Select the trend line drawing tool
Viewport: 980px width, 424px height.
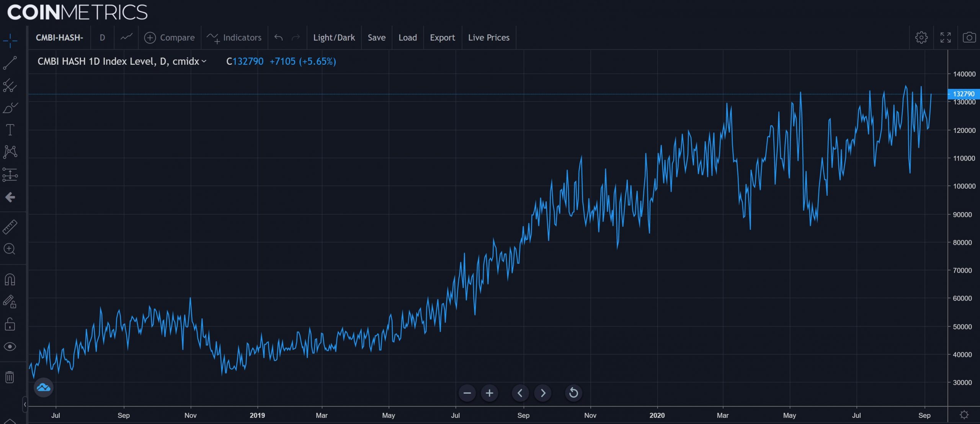click(x=10, y=63)
